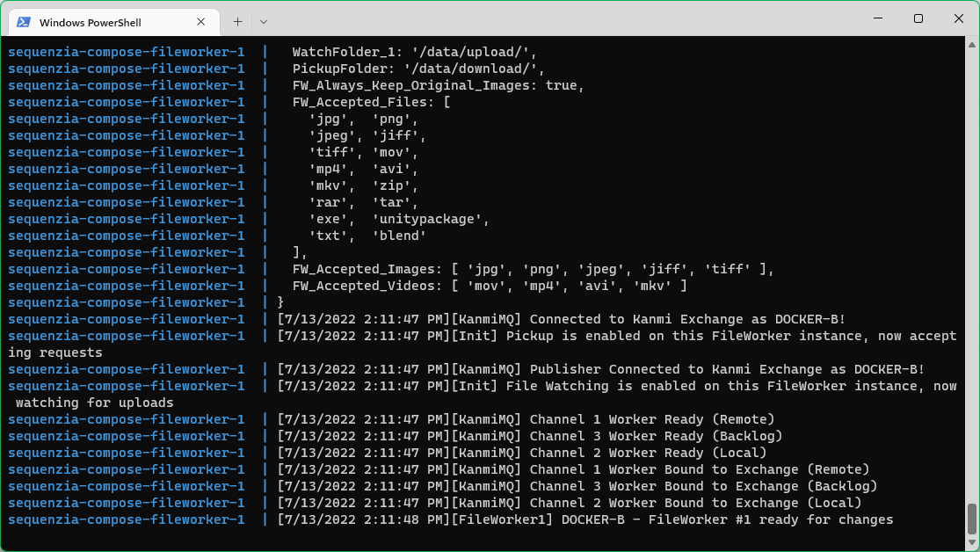Viewport: 980px width, 552px height.
Task: Click the PowerShell icon on the tab
Action: pyautogui.click(x=24, y=22)
